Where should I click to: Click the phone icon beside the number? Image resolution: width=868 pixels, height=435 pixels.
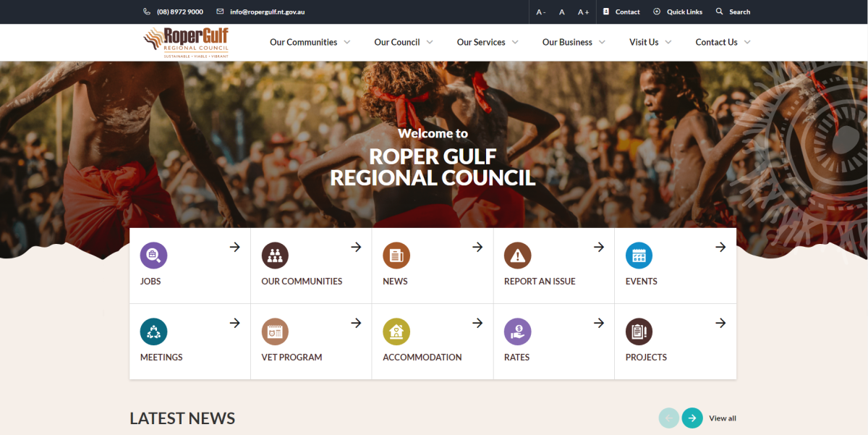point(145,12)
